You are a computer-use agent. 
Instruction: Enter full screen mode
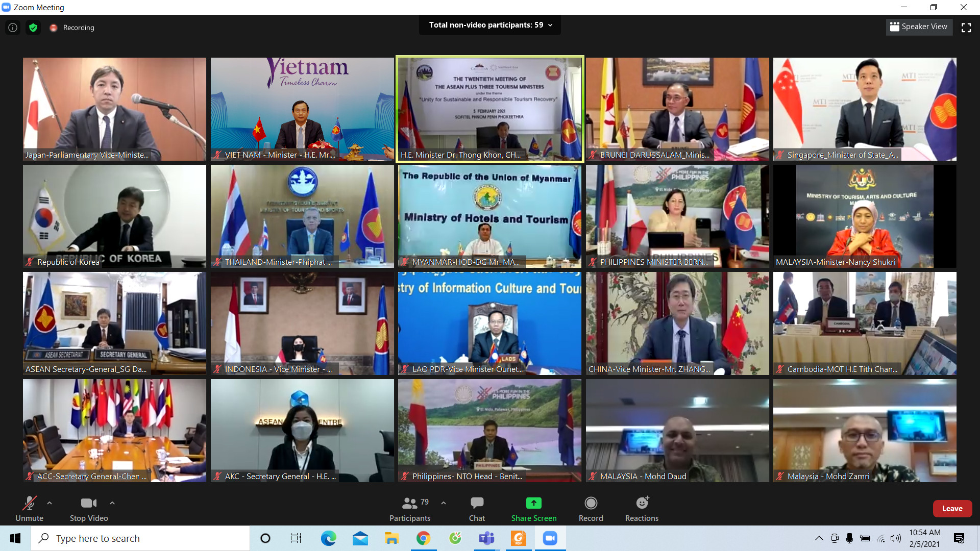(x=966, y=28)
